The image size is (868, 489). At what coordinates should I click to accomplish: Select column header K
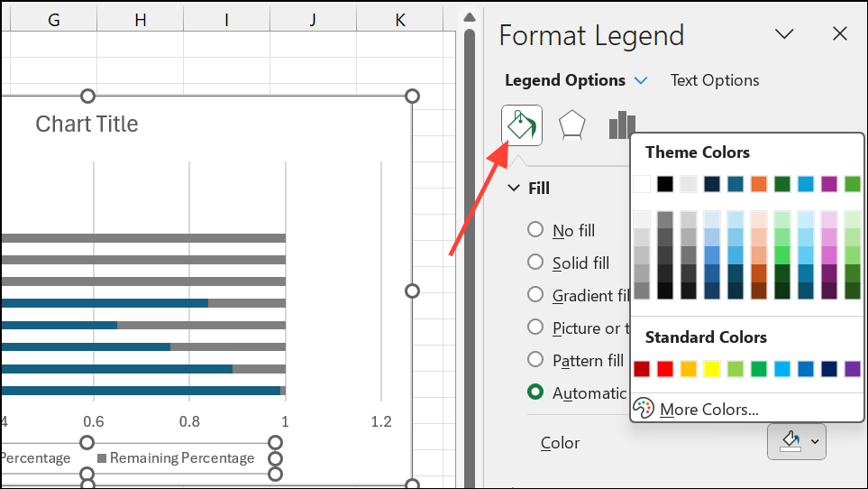click(x=399, y=18)
